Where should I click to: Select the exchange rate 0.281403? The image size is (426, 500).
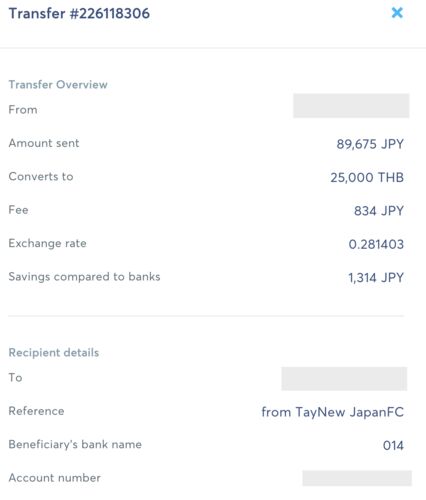point(376,244)
